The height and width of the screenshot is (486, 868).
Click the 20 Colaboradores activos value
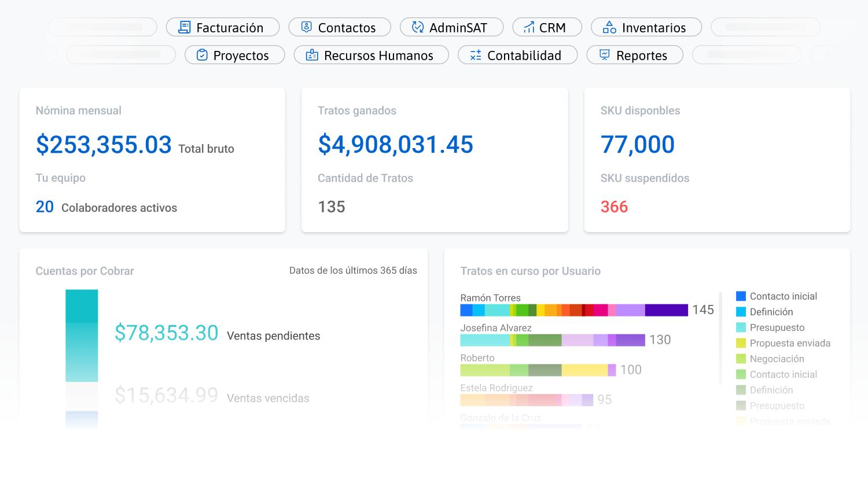pyautogui.click(x=45, y=207)
